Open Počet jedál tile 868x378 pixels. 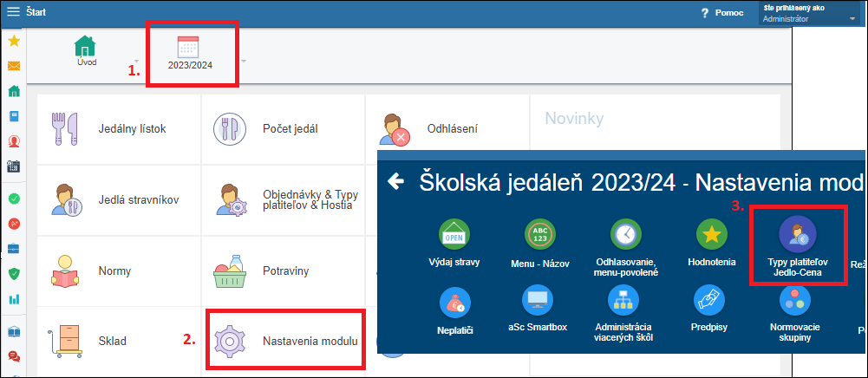[283, 129]
